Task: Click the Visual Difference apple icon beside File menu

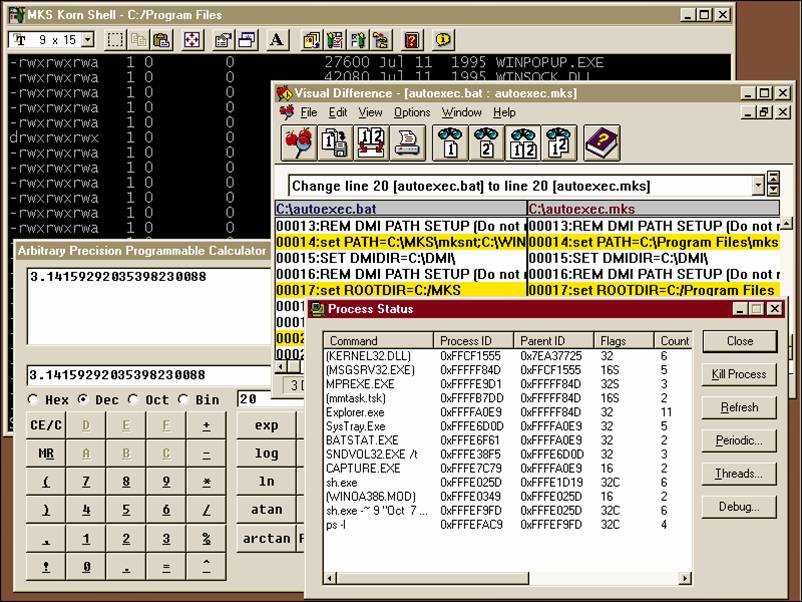Action: [x=287, y=112]
